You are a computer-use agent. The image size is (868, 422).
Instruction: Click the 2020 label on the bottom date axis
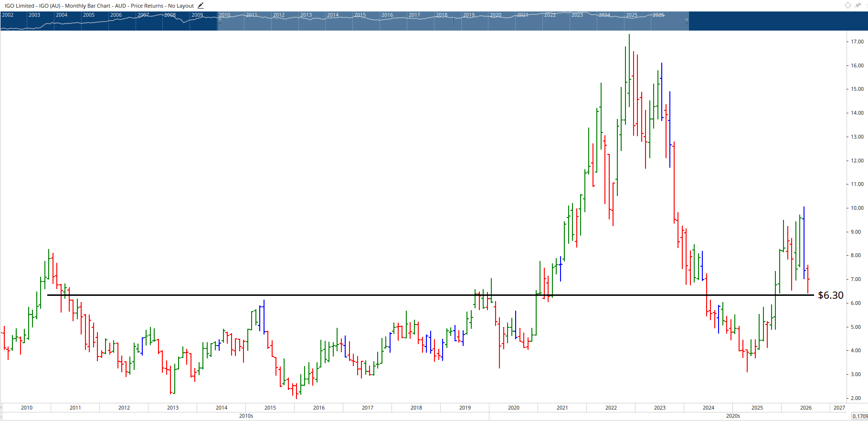coord(514,408)
